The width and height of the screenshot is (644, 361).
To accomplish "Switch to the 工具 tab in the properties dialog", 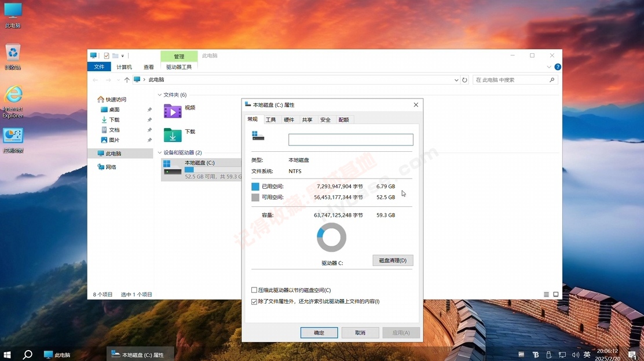I will (270, 119).
